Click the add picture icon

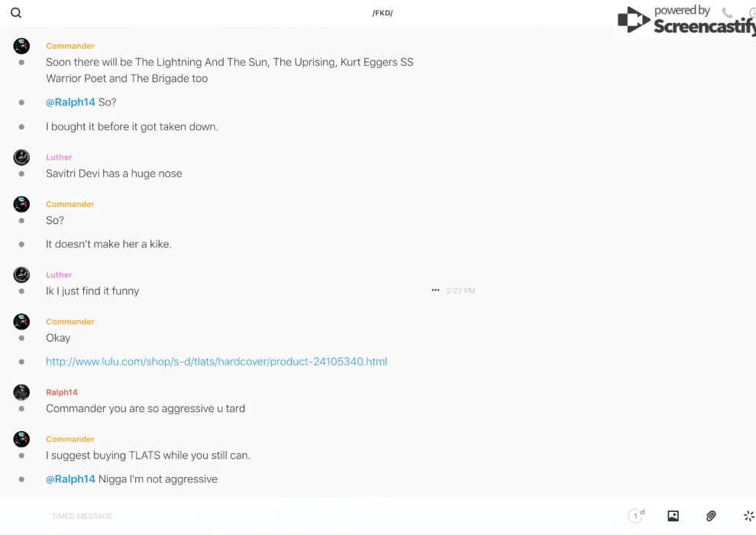click(673, 516)
